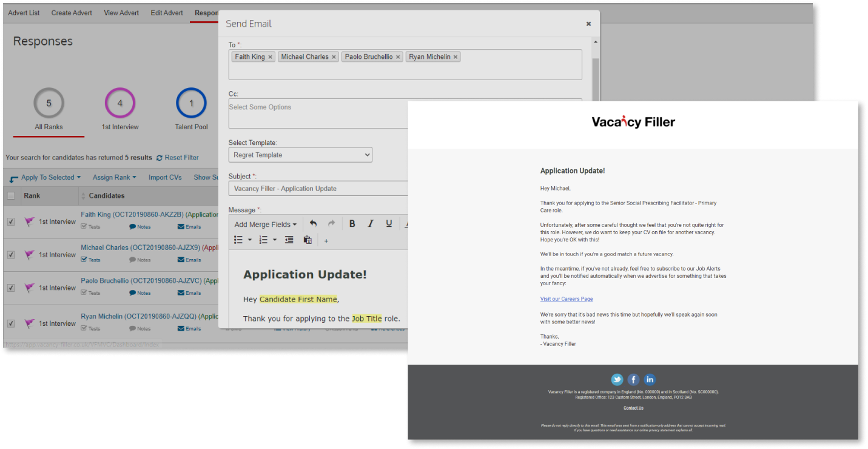This screenshot has height=449, width=868.
Task: Uncheck Michael Charles's row checkbox
Action: click(11, 255)
